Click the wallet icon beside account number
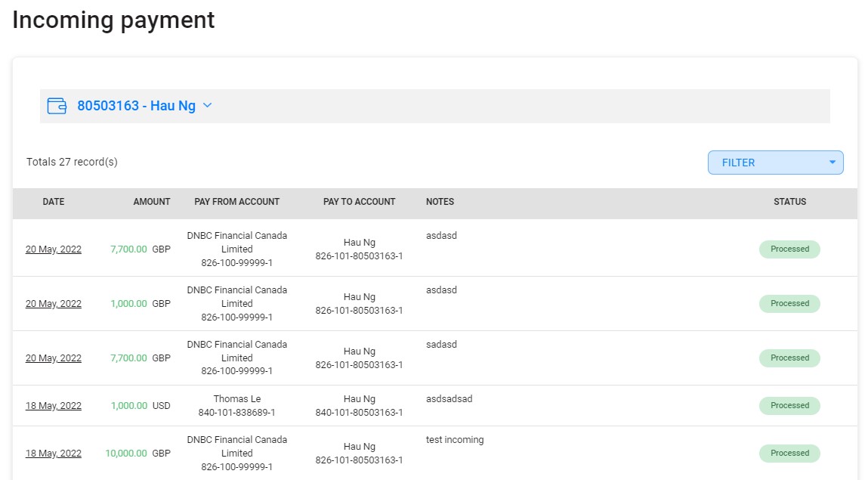 (56, 106)
